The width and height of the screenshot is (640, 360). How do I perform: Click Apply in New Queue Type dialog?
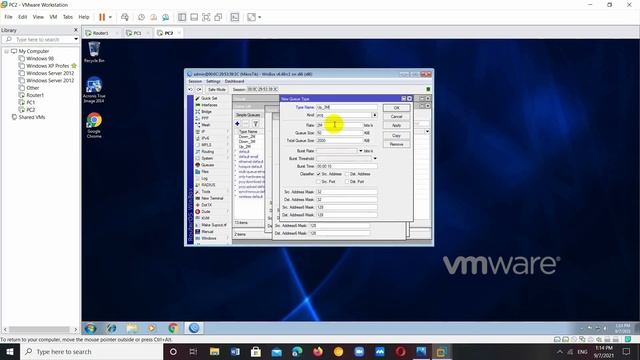coord(396,126)
